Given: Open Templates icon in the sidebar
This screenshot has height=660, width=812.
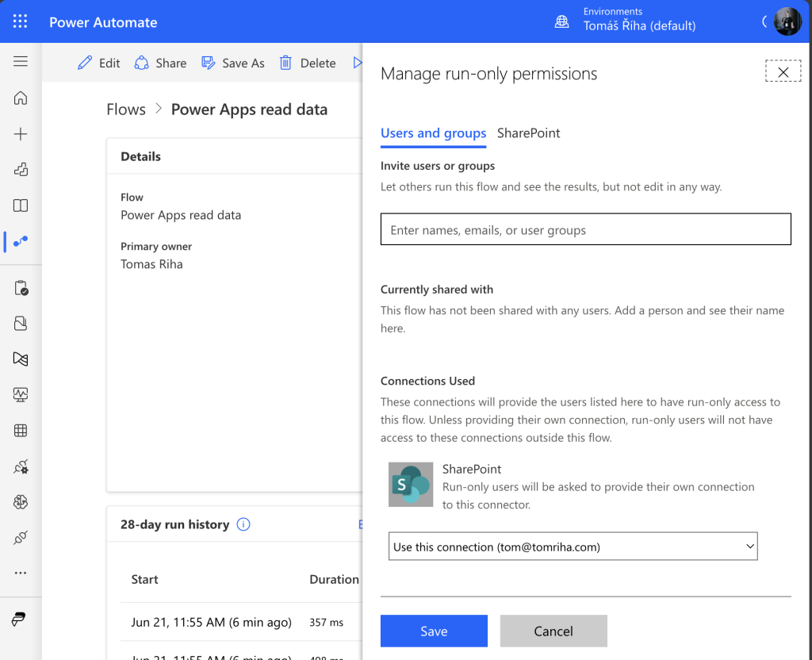Looking at the screenshot, I should coord(20,170).
